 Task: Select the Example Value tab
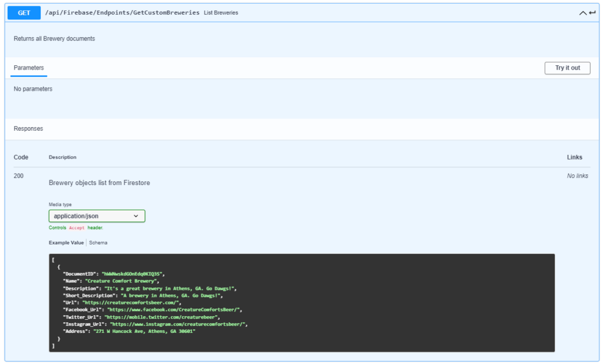tap(66, 243)
